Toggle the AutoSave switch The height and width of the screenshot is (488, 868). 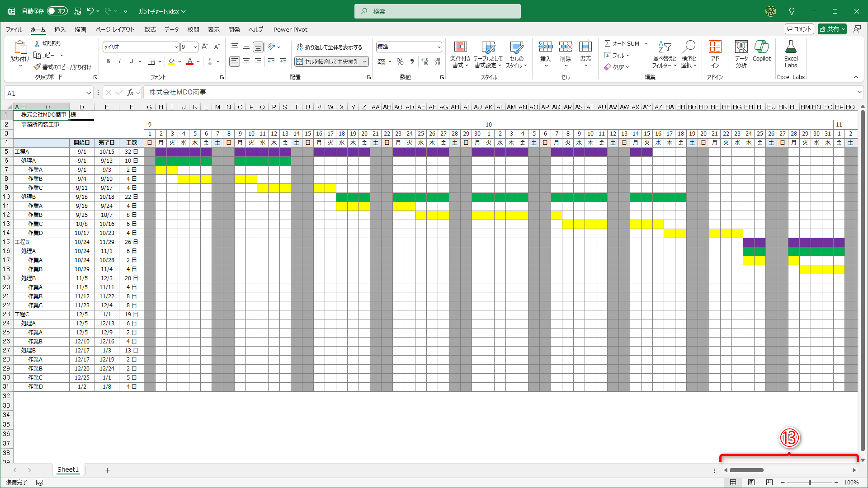(x=57, y=11)
